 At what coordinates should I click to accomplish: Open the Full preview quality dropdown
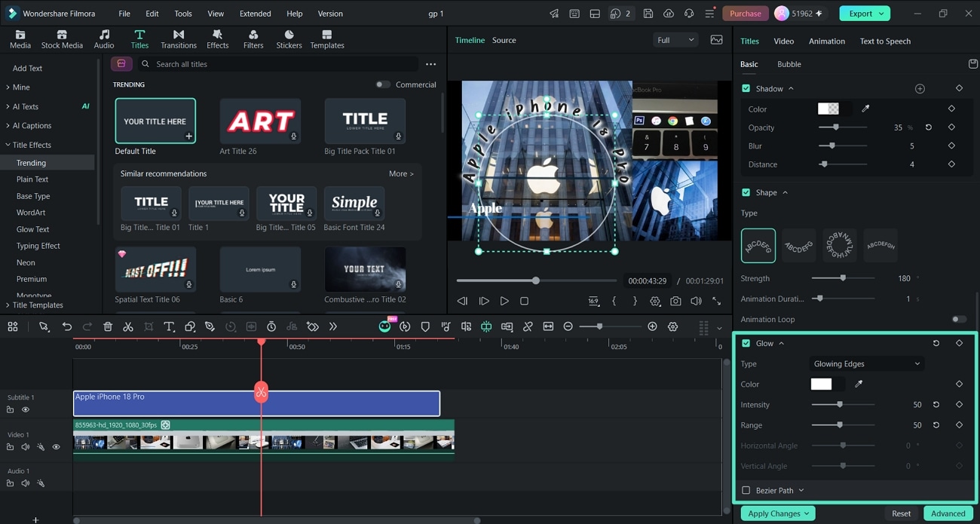(675, 40)
